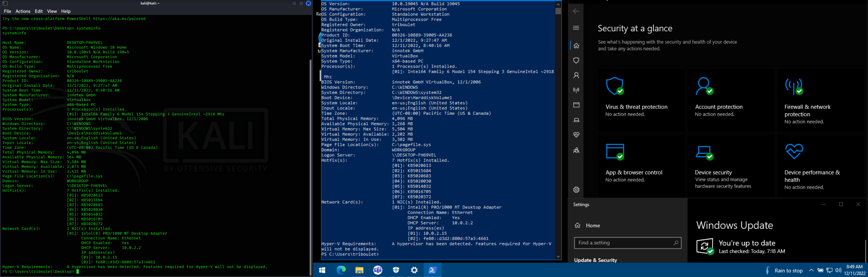Show hidden icons in the system tray
The image size is (868, 277).
click(811, 270)
